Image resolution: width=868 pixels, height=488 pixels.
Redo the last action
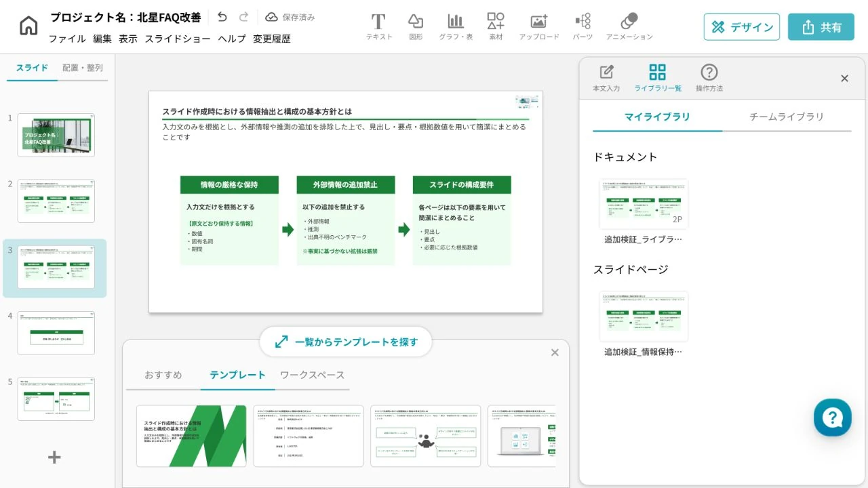click(243, 17)
